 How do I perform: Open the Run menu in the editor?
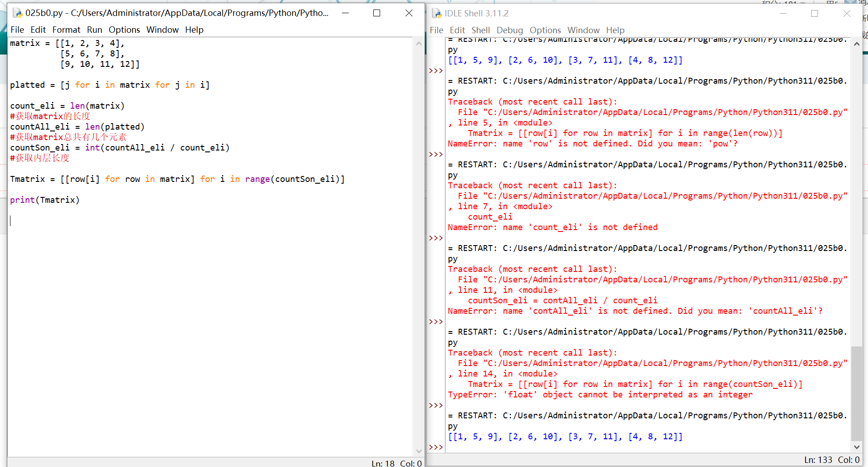tap(95, 30)
